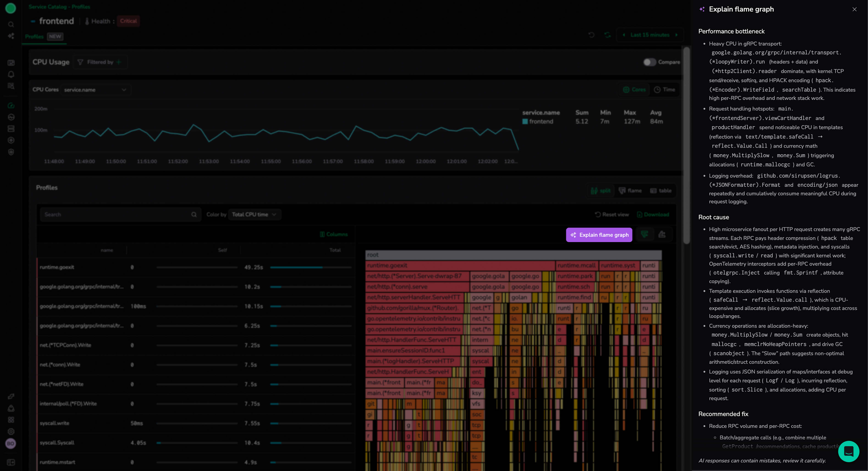Click the filter plus icon
The width and height of the screenshot is (868, 471).
(x=118, y=62)
